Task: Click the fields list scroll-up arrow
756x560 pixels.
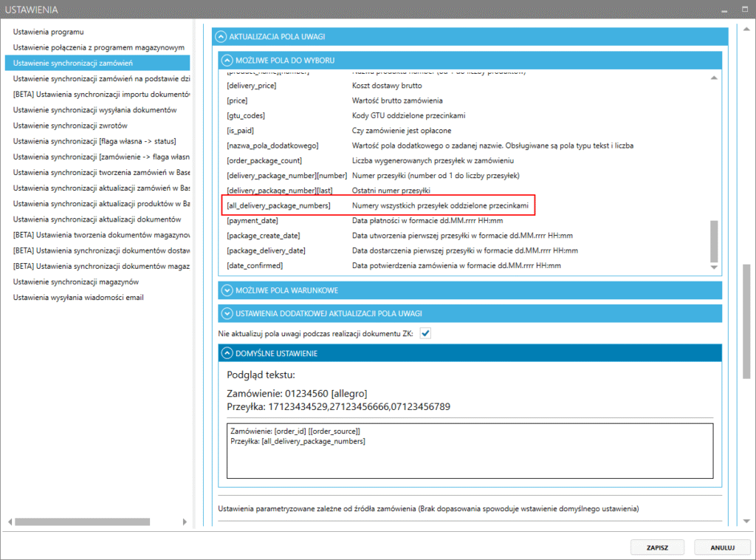Action: [x=714, y=78]
